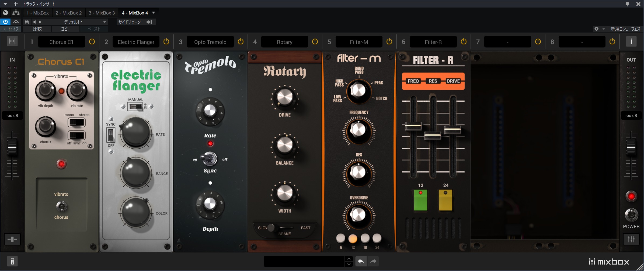This screenshot has height=271, width=644.
Task: Pin the plugin window
Action: point(627,4)
